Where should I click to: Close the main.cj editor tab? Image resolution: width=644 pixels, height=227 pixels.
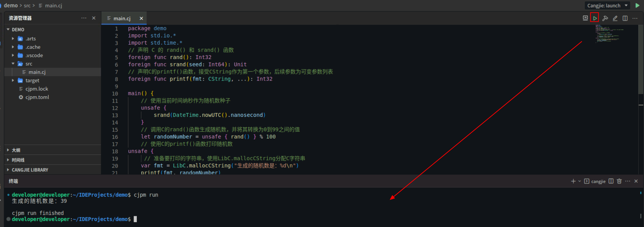[x=141, y=18]
